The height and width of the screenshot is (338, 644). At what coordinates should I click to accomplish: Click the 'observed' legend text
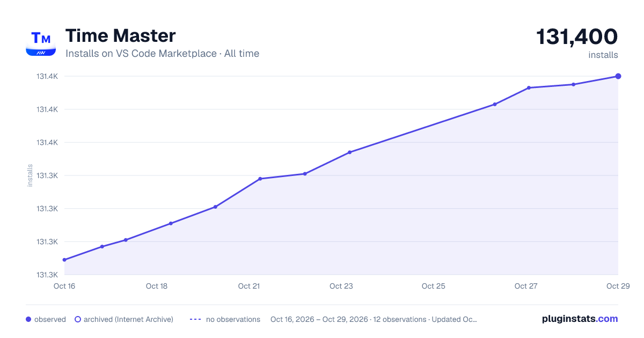[x=50, y=319]
